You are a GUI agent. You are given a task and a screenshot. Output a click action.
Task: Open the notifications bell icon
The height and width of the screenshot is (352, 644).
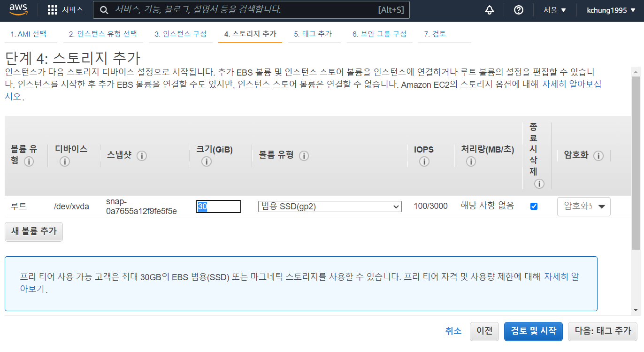point(490,10)
